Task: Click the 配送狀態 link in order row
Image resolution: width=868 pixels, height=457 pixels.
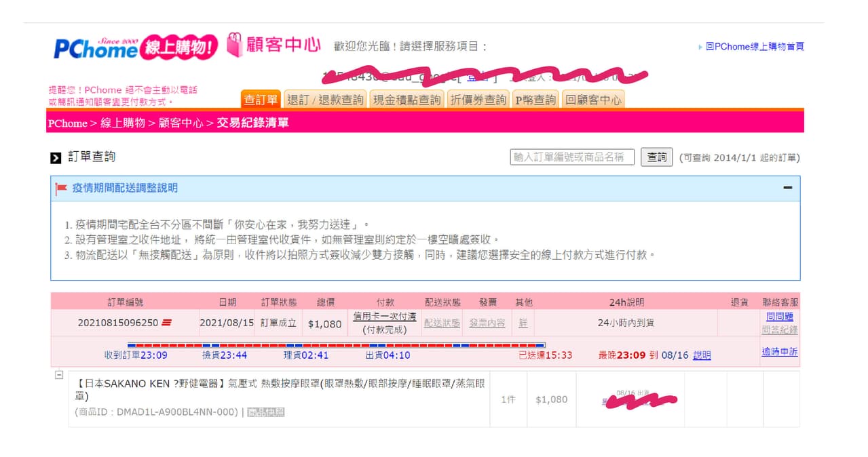Action: (442, 323)
